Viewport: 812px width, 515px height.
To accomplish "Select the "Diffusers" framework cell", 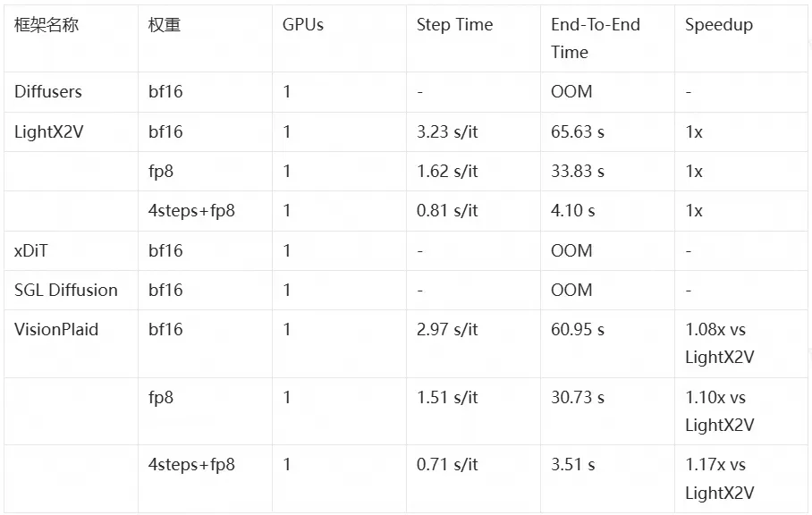I will (x=48, y=92).
